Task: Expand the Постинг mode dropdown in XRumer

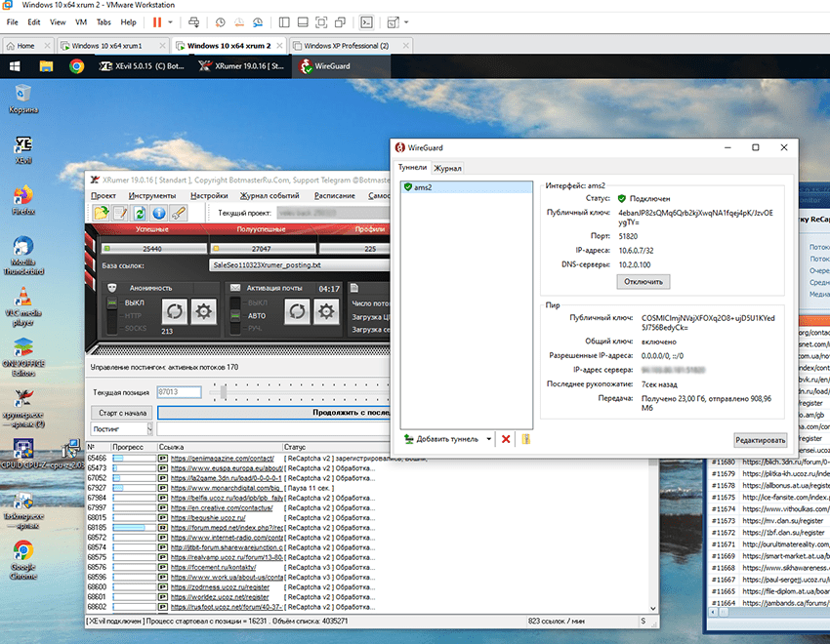Action: [x=149, y=428]
